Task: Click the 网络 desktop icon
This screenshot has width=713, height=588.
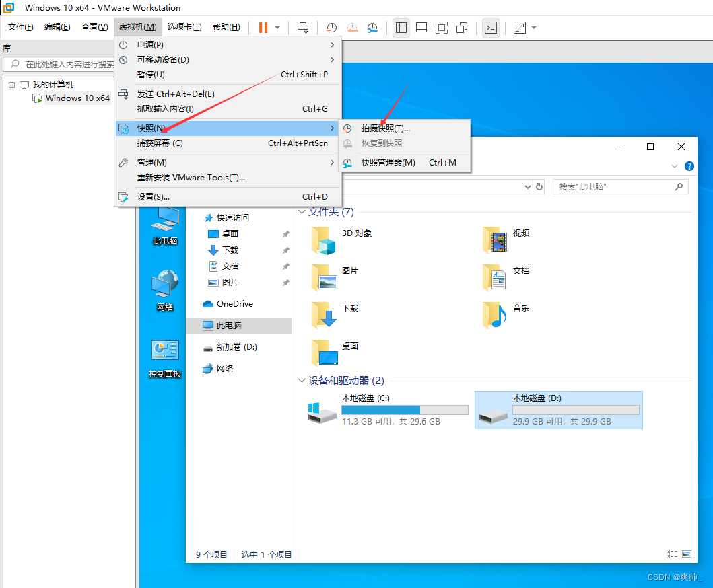Action: [x=164, y=291]
